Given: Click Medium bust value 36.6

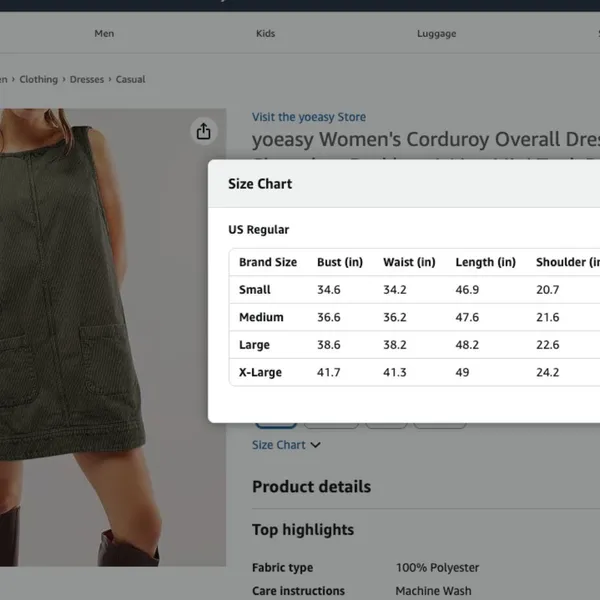Looking at the screenshot, I should coord(329,317).
